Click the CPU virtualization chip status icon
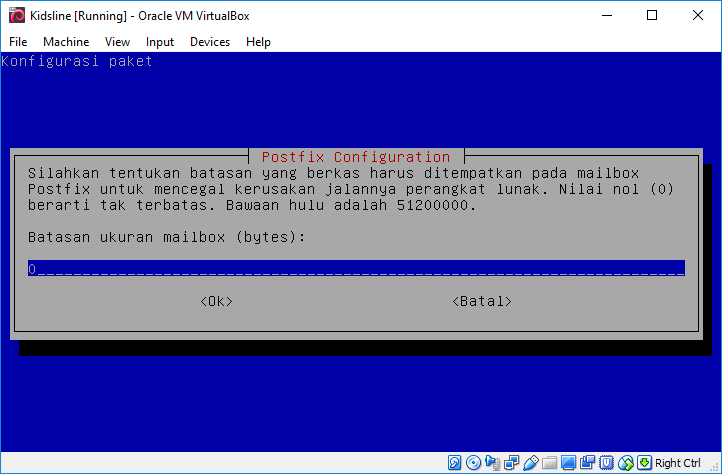722x474 pixels. (606, 462)
